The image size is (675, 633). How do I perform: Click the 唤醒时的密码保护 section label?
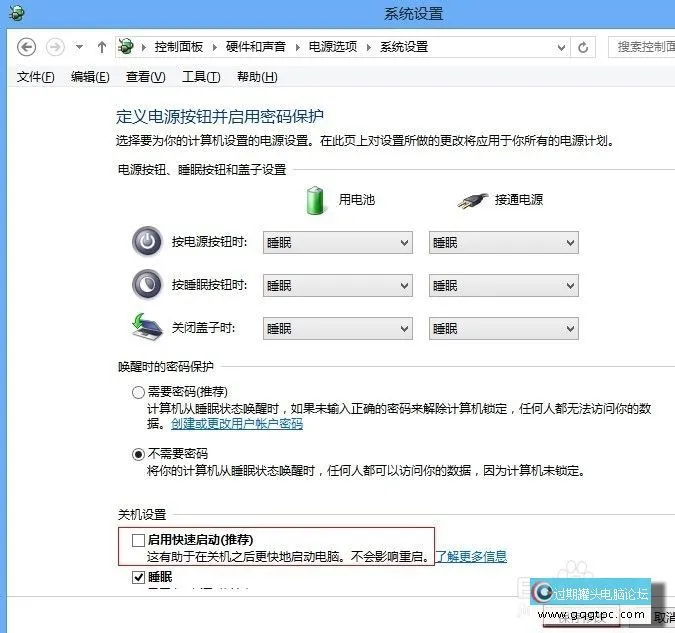(166, 366)
